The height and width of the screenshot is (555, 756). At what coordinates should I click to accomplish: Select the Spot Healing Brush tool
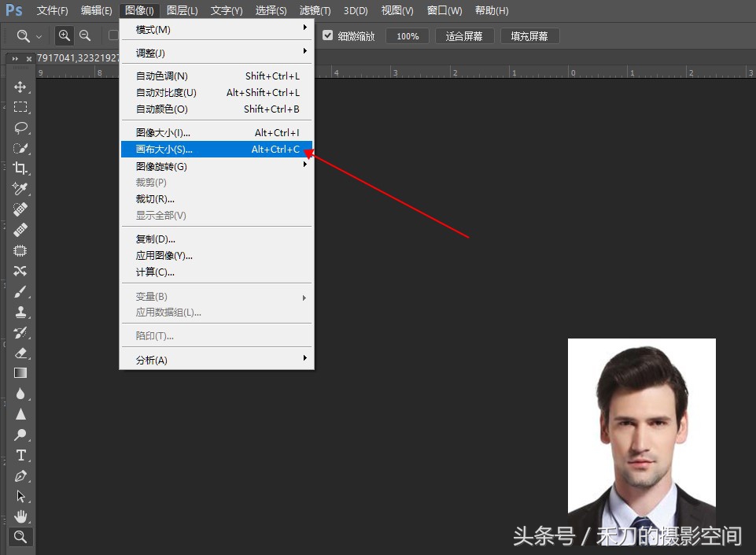click(20, 209)
